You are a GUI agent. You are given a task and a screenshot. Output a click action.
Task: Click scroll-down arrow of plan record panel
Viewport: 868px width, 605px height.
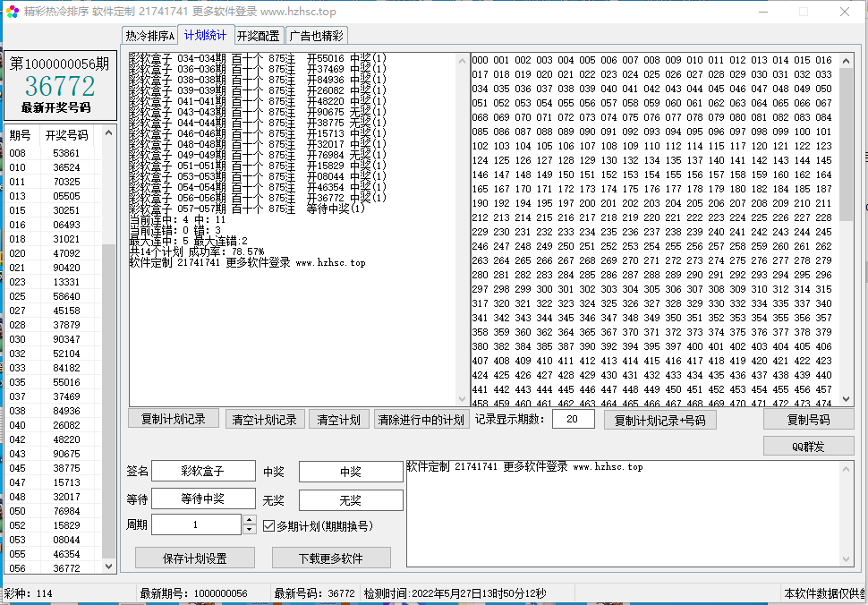(x=463, y=399)
